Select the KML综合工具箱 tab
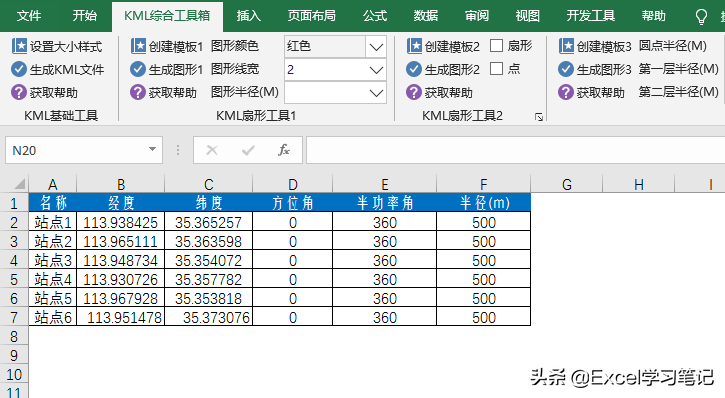This screenshot has height=398, width=725. 167,16
